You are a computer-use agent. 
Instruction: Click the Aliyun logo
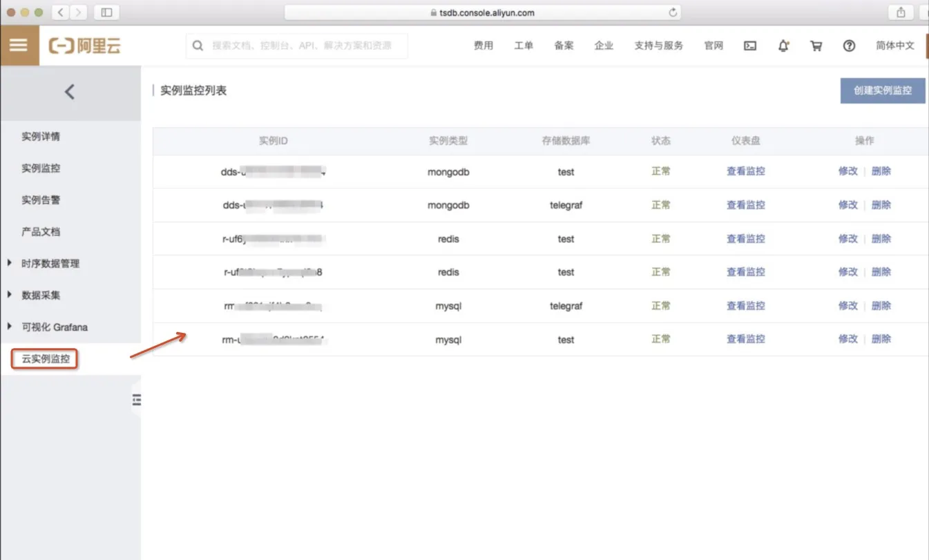85,46
